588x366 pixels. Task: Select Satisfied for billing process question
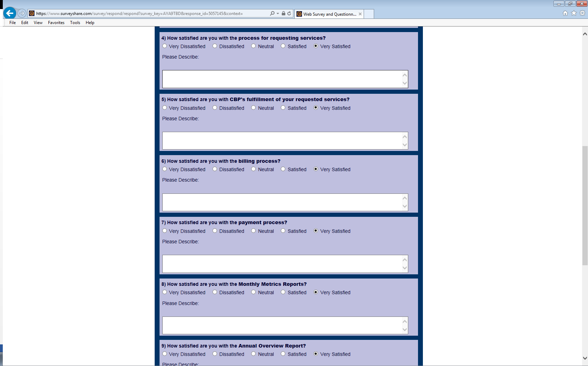click(283, 169)
